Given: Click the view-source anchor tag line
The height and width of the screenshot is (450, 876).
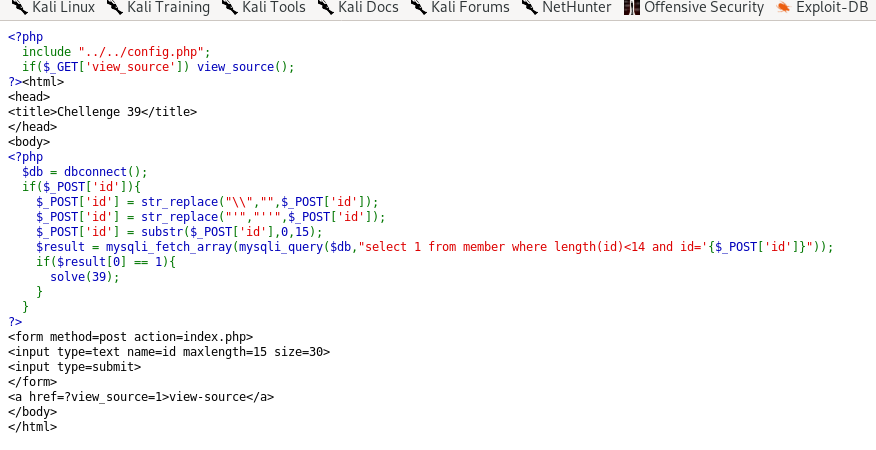Looking at the screenshot, I should click(141, 397).
